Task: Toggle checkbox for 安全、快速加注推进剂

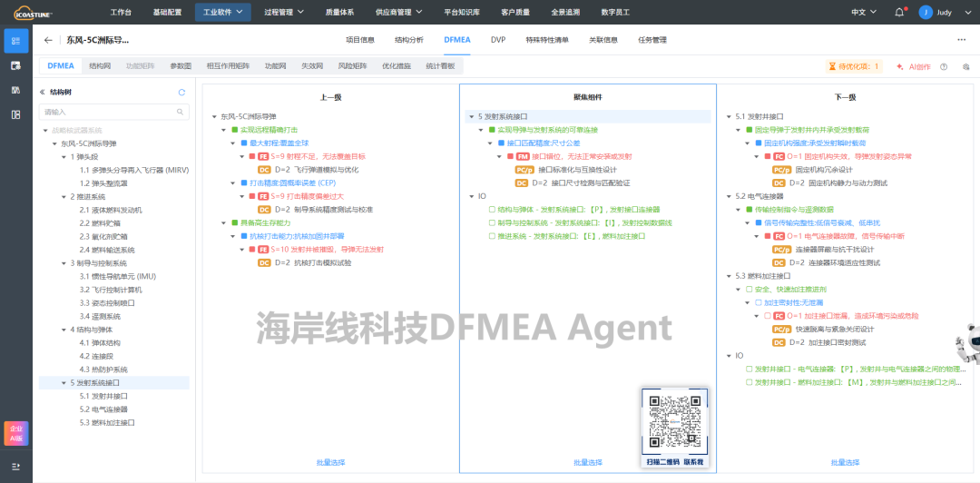Action: point(750,289)
